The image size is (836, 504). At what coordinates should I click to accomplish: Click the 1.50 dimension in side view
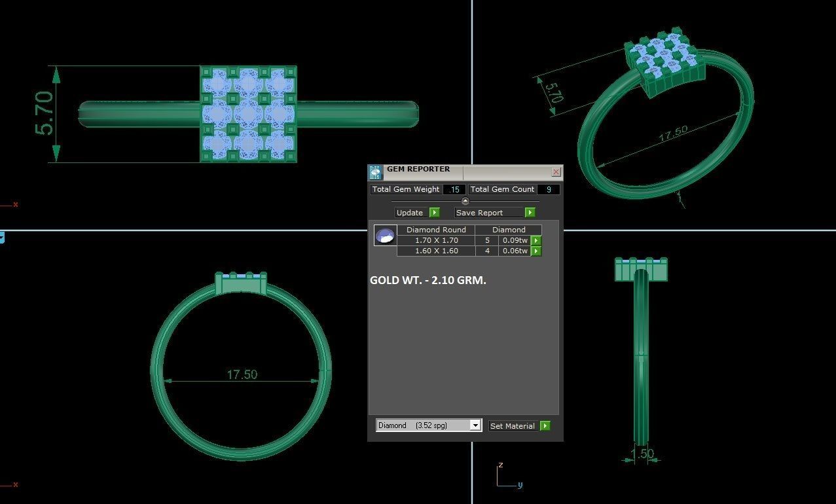click(x=642, y=453)
